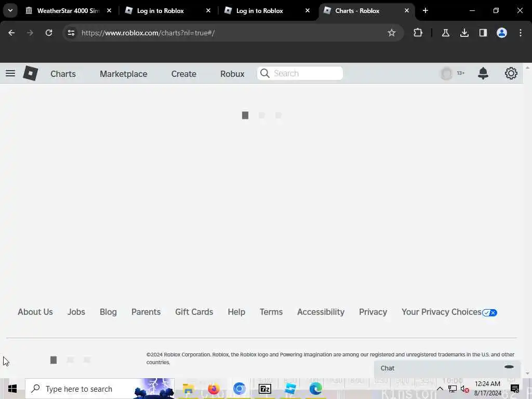The height and width of the screenshot is (399, 532).
Task: Bookmark this page with the star icon
Action: pos(392,33)
